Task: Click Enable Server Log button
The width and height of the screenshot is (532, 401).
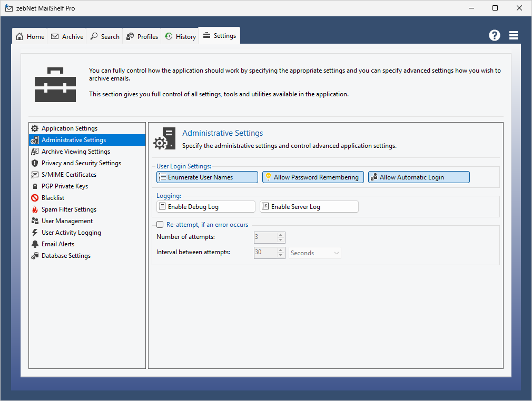Action: [x=309, y=207]
